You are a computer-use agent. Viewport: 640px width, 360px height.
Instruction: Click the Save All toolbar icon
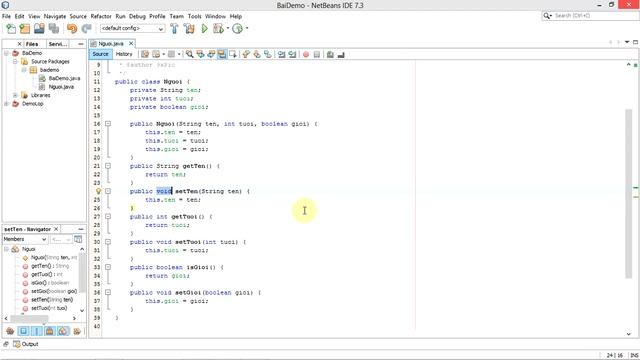point(54,29)
